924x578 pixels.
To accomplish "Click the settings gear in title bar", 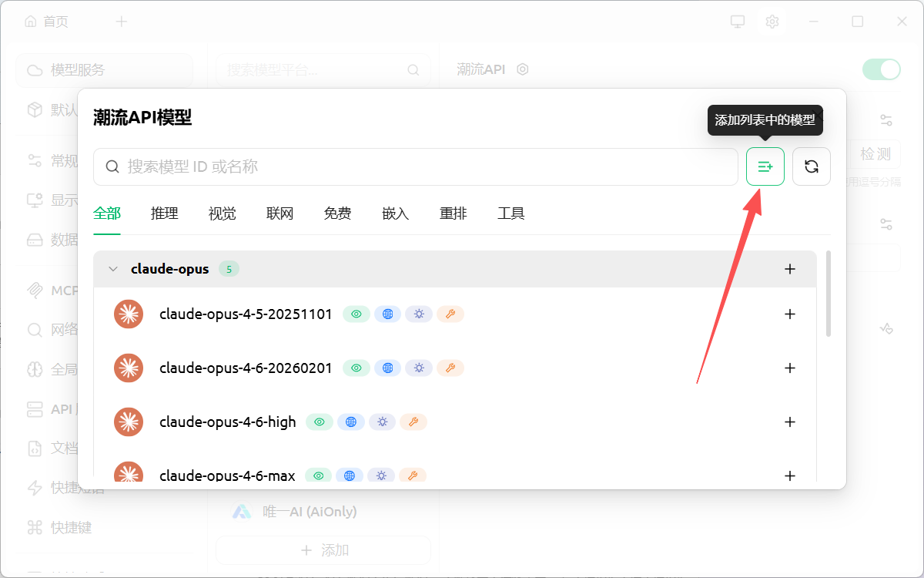I will tap(772, 22).
